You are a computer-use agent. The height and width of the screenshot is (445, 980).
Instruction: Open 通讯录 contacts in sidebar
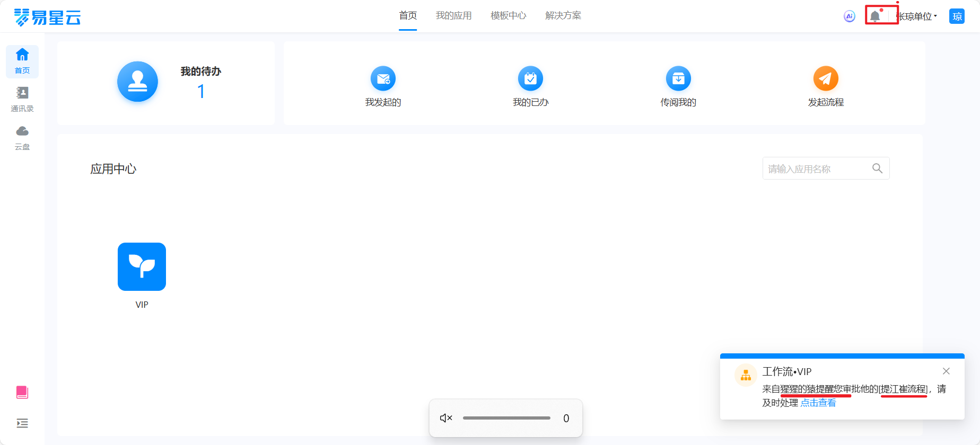coord(22,99)
